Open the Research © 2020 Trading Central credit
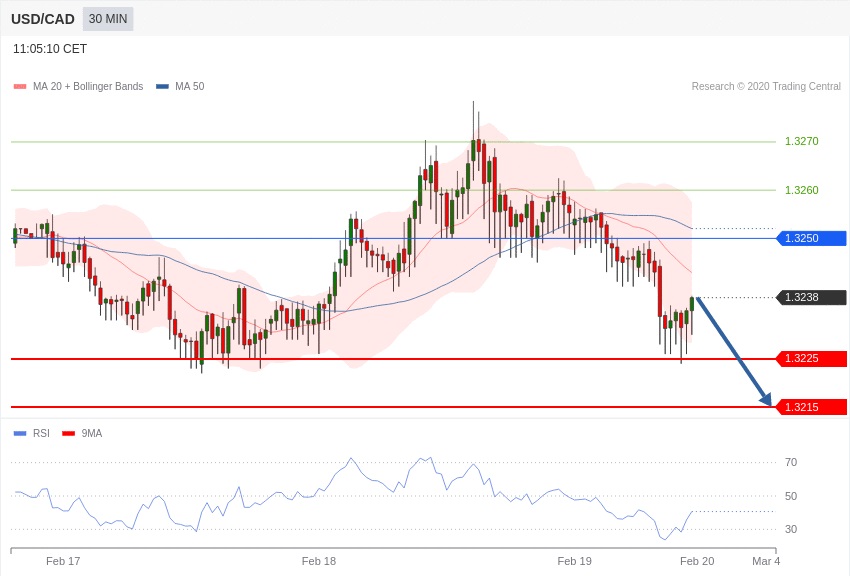Image resolution: width=850 pixels, height=576 pixels. pos(766,87)
